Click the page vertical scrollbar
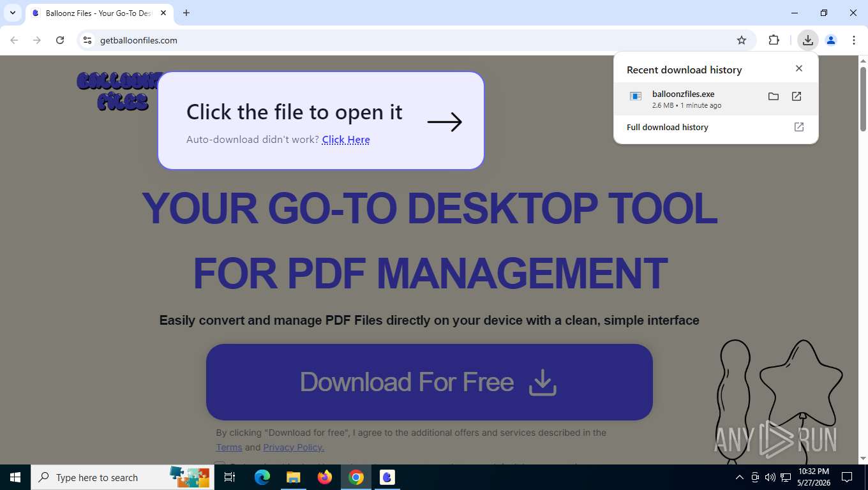Screen dimensions: 868x490 click(863, 99)
